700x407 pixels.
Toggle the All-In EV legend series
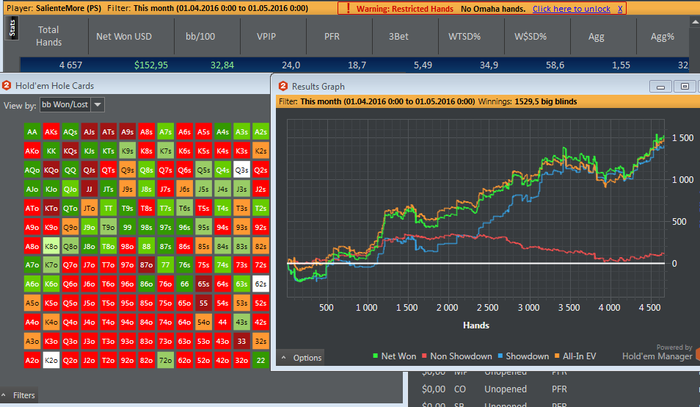(x=575, y=356)
